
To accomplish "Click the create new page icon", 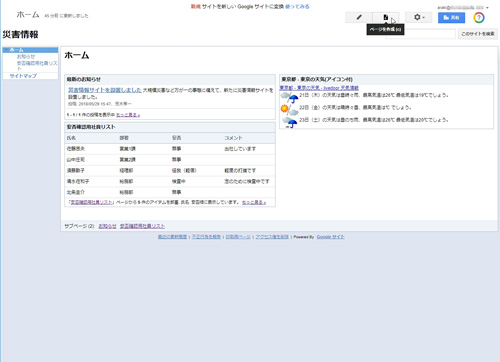I will (385, 17).
